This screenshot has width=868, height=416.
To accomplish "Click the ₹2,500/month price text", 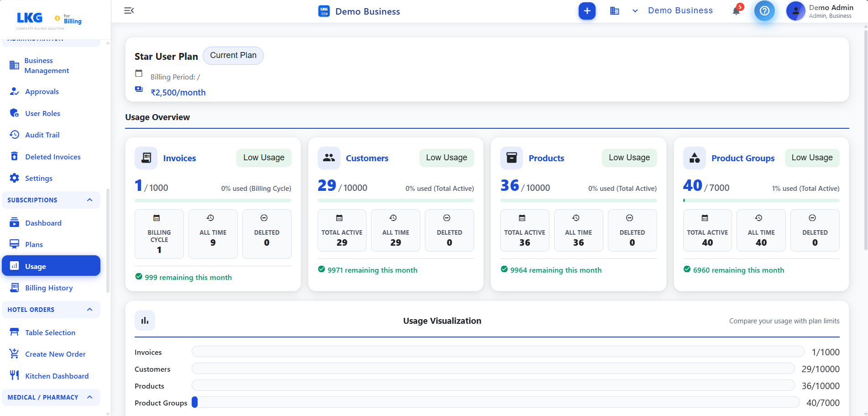I will pos(178,92).
